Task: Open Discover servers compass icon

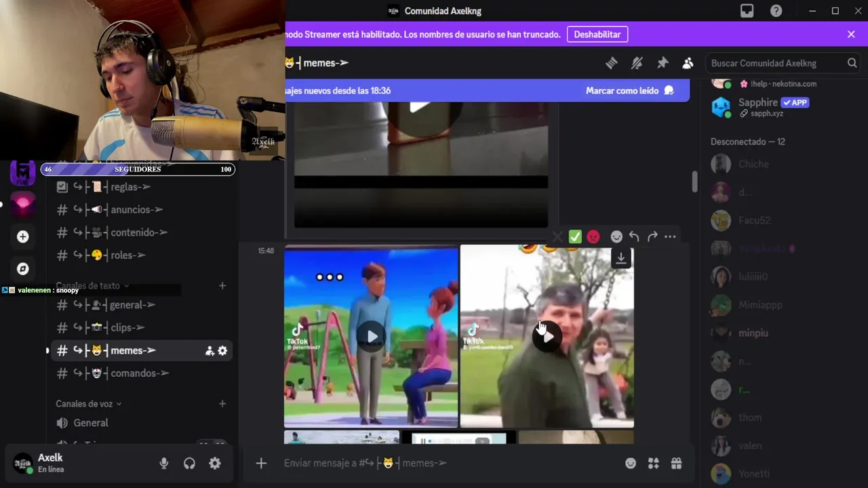Action: pos(22,269)
